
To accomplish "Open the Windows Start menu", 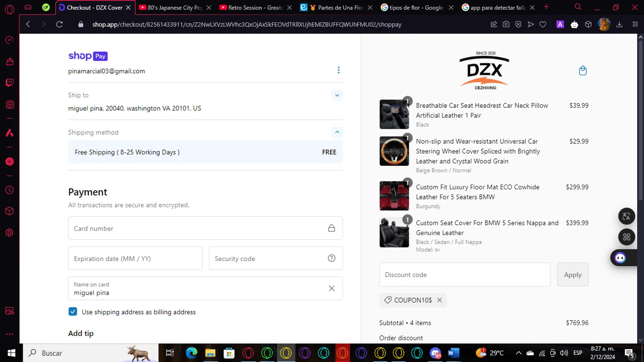I will click(x=12, y=353).
